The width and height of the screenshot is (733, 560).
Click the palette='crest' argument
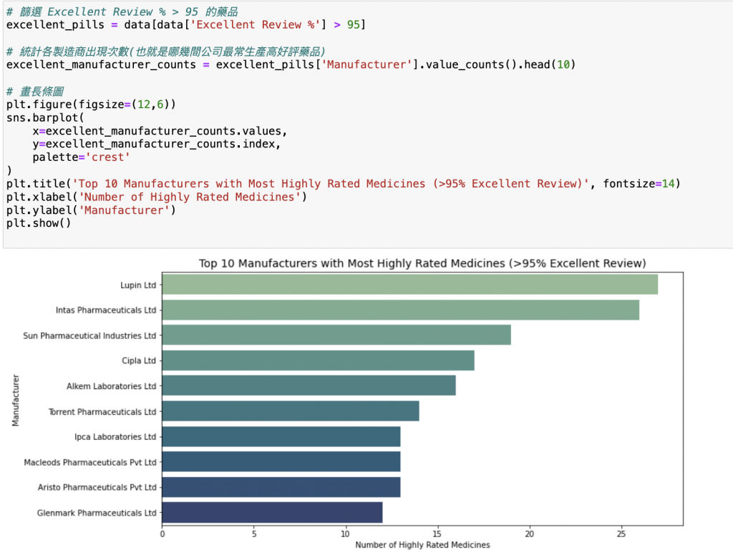81,157
